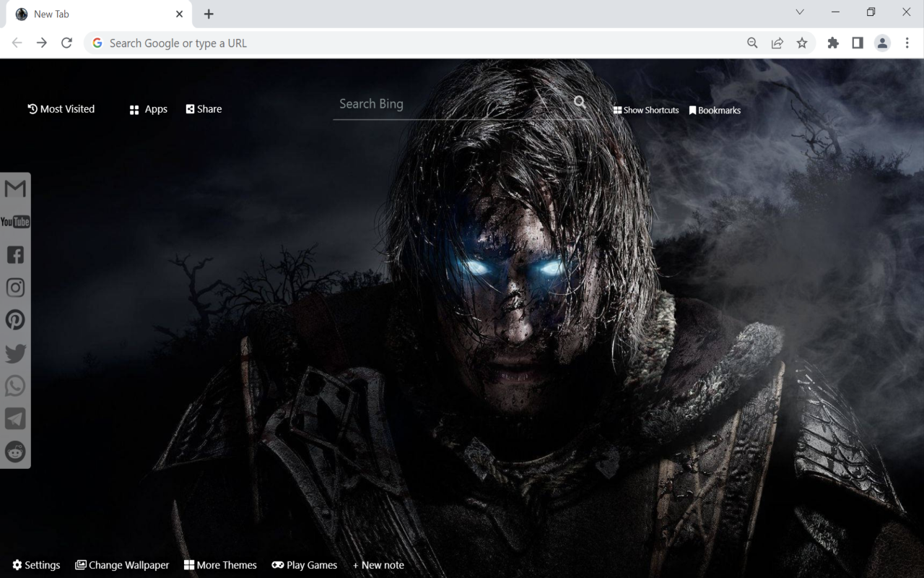Screen dimensions: 924x578
Task: Toggle Chrome side panel
Action: [x=858, y=43]
